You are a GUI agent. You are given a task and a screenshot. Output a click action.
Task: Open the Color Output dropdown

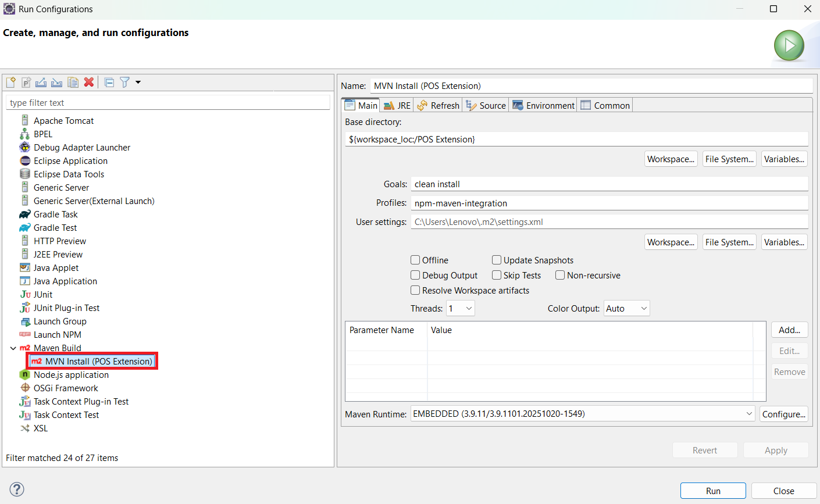pyautogui.click(x=626, y=309)
